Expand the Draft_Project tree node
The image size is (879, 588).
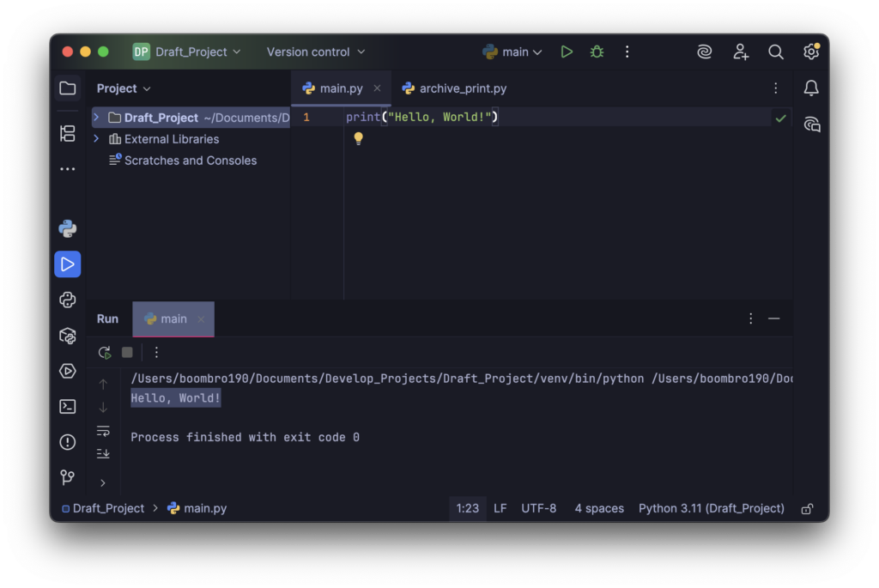click(96, 118)
